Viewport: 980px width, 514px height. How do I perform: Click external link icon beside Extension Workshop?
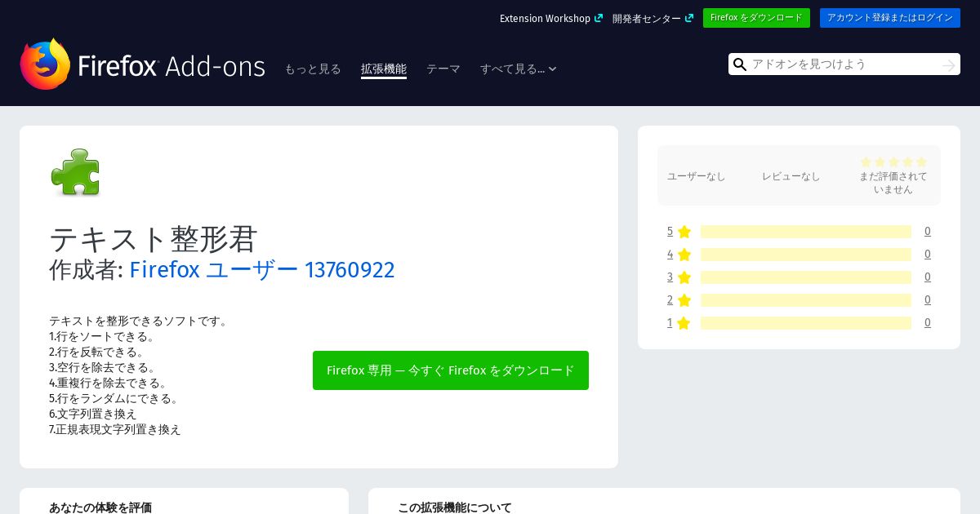pyautogui.click(x=599, y=18)
